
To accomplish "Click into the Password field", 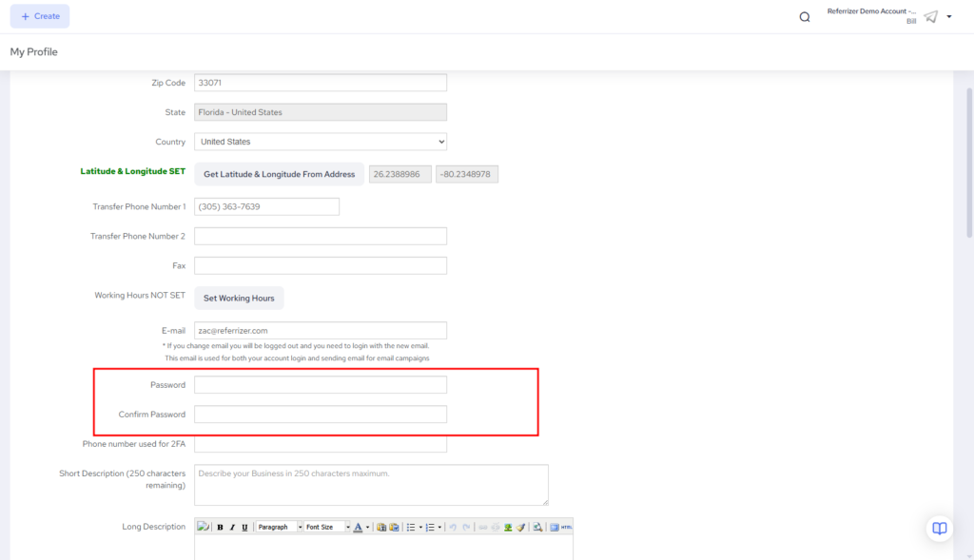I will pos(320,385).
